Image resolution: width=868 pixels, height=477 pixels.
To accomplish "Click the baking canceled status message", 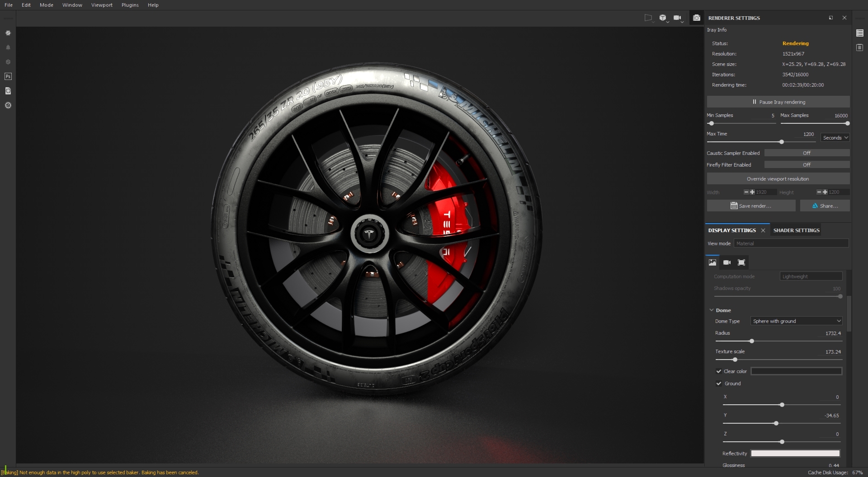I will (x=100, y=472).
